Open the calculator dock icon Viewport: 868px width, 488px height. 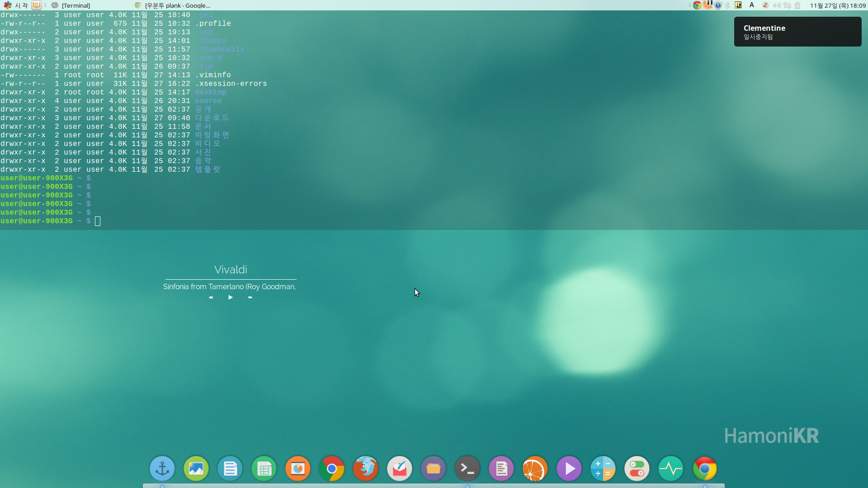pyautogui.click(x=603, y=469)
